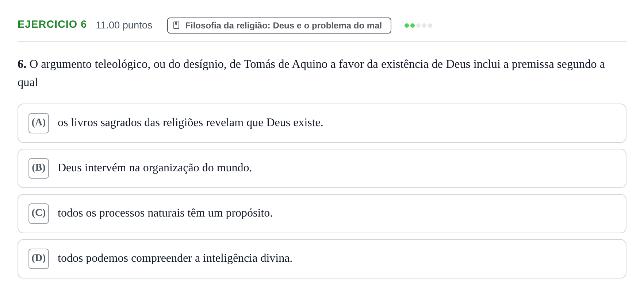Open the Filosofia da religião topic tag
The width and height of the screenshot is (644, 296).
279,26
